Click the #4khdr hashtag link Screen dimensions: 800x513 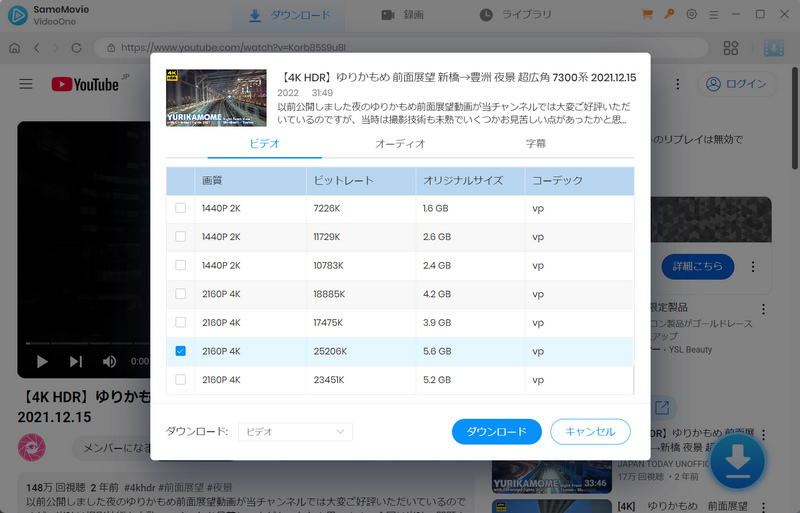(x=139, y=487)
